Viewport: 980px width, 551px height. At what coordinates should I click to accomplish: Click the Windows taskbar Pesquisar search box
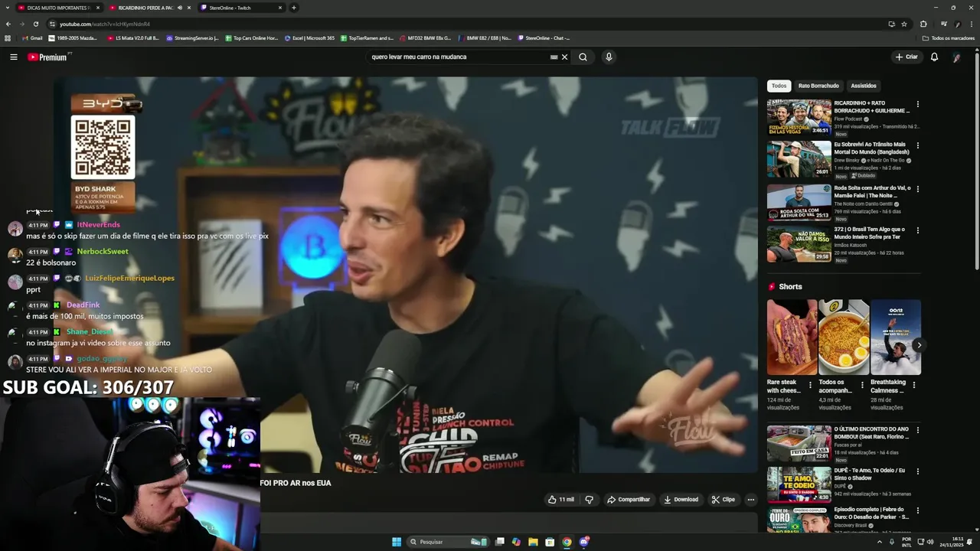click(x=448, y=542)
